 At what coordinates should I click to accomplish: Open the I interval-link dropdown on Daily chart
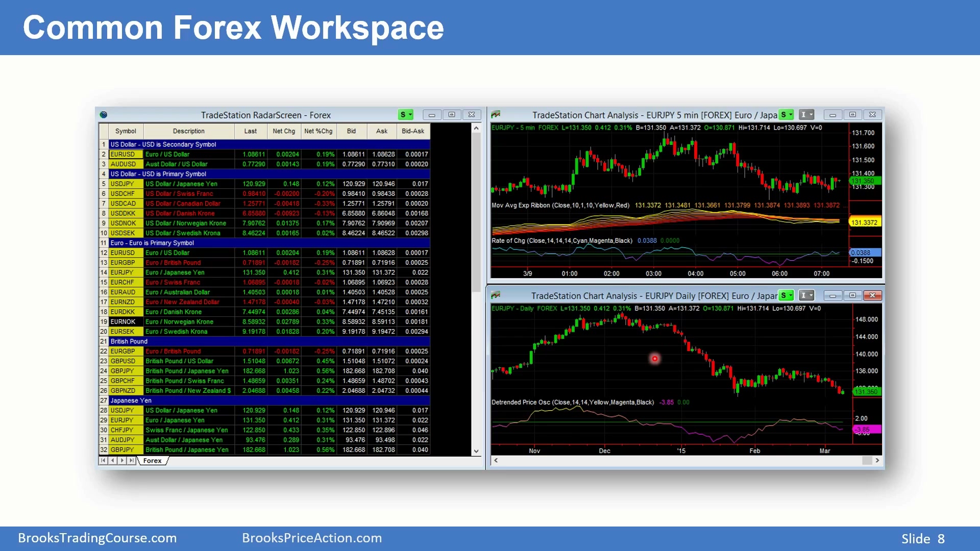point(806,295)
